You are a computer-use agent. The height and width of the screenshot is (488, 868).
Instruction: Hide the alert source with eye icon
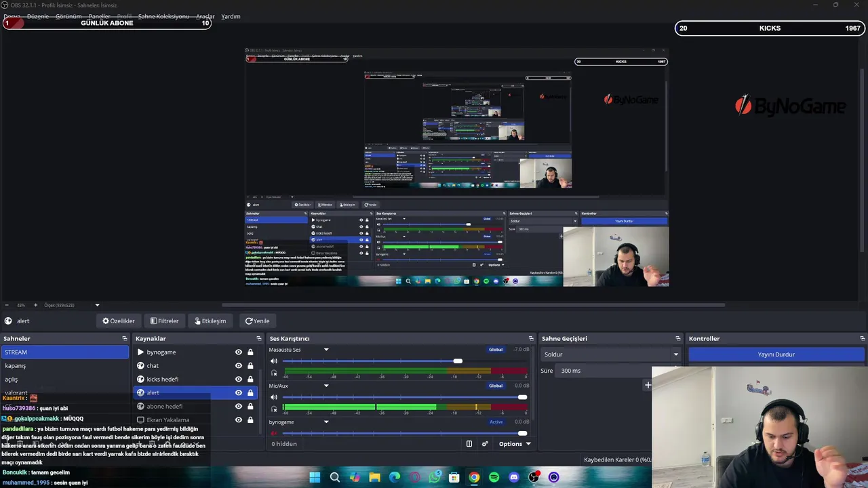(239, 393)
